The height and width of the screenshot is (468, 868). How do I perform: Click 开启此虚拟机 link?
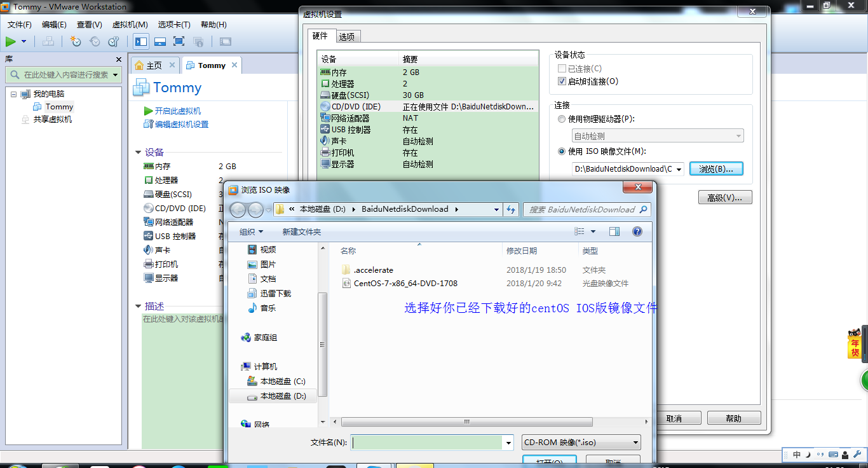pos(178,111)
